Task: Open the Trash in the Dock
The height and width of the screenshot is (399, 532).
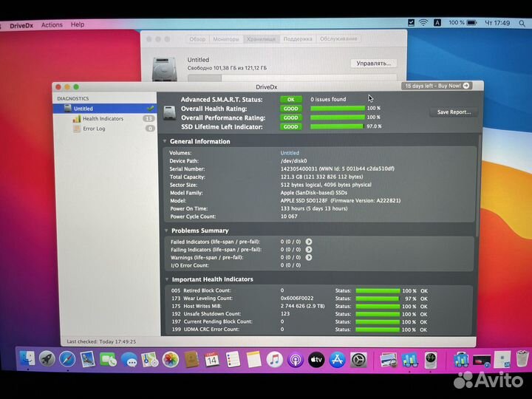Action: [x=522, y=359]
